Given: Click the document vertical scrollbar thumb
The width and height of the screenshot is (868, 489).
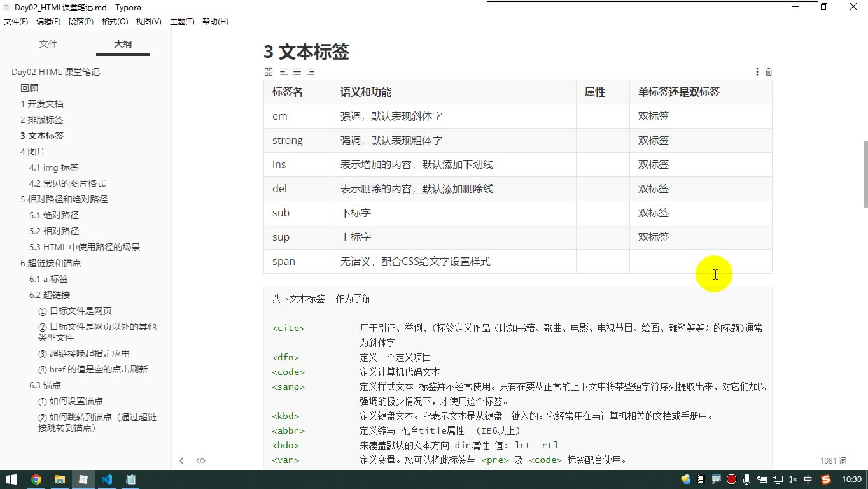Looking at the screenshot, I should pyautogui.click(x=865, y=174).
